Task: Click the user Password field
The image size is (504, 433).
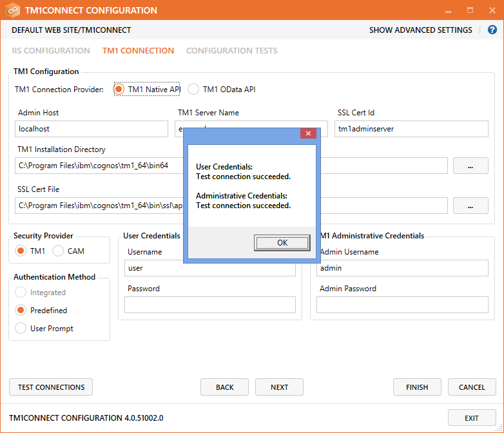Action: click(x=210, y=305)
